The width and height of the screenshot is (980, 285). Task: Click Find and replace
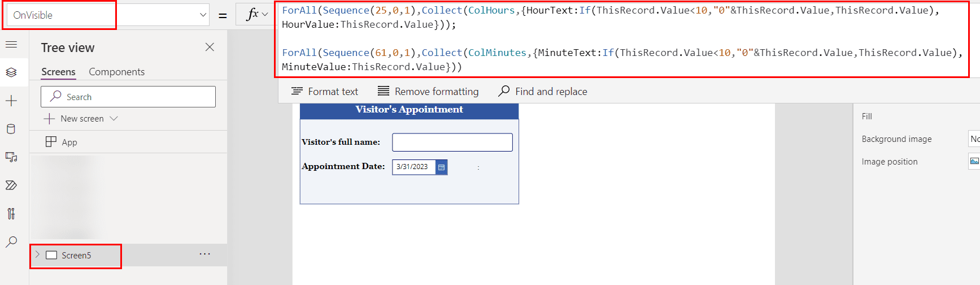pos(543,92)
